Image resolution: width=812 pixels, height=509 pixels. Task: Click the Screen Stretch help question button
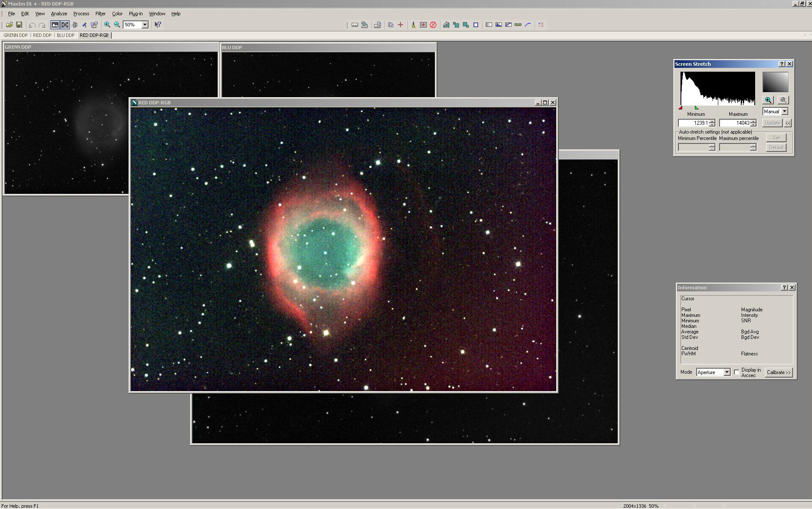pos(782,64)
